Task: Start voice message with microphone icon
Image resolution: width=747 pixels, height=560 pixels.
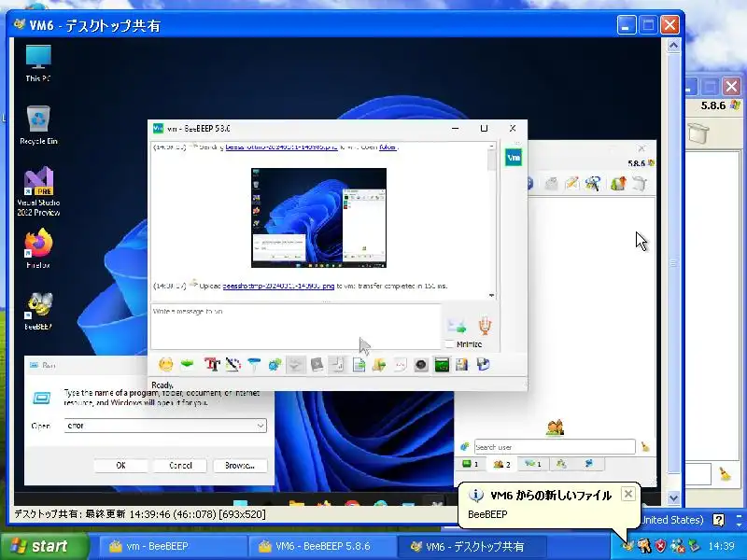Action: click(485, 325)
